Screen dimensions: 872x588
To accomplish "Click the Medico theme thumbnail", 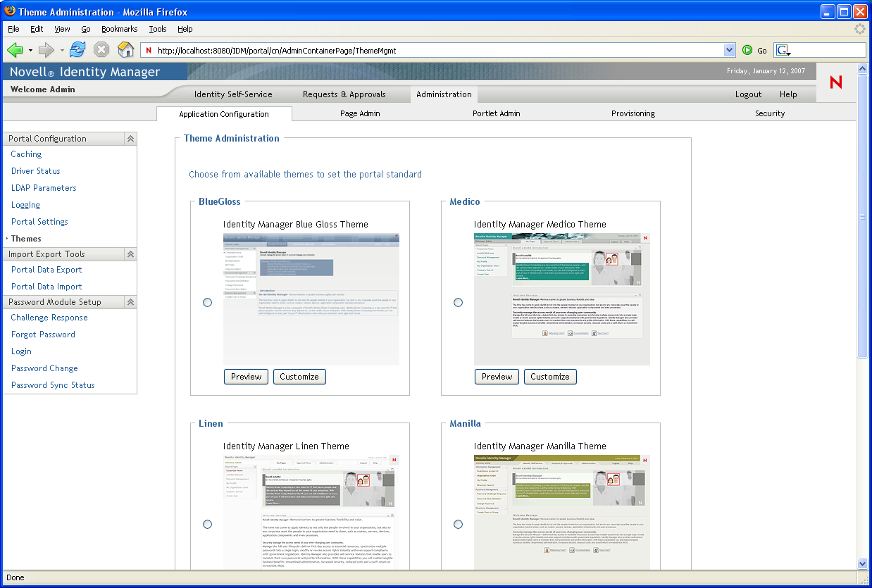I will [x=562, y=299].
